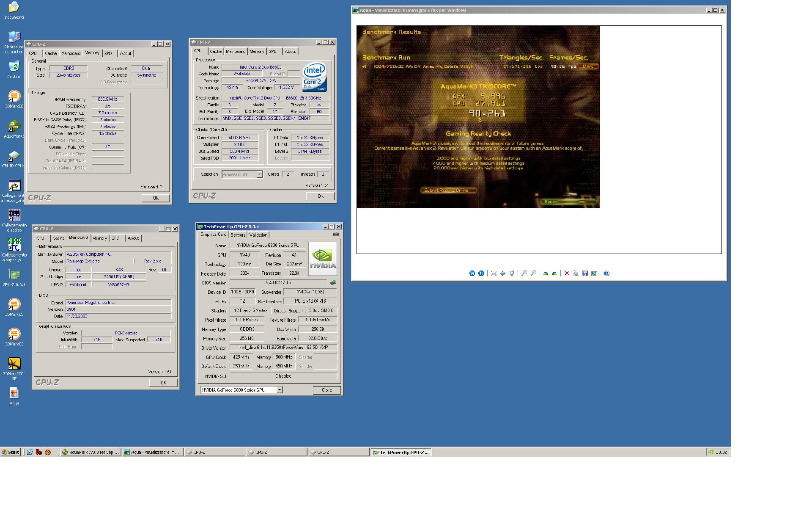Click the DRAM Frequency value field
Screen dimensions: 812x508
(108, 99)
